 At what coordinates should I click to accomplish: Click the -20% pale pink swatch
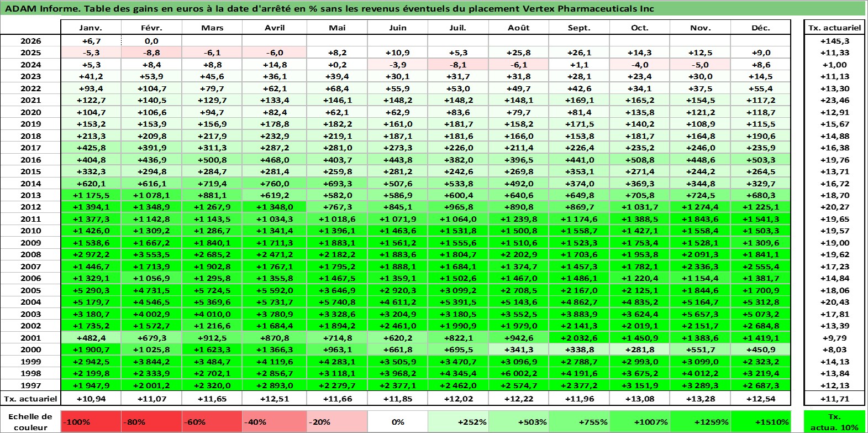337,422
